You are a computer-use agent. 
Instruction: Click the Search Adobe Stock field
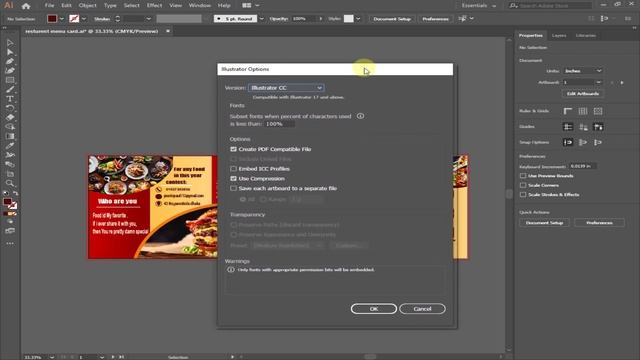[x=551, y=6]
